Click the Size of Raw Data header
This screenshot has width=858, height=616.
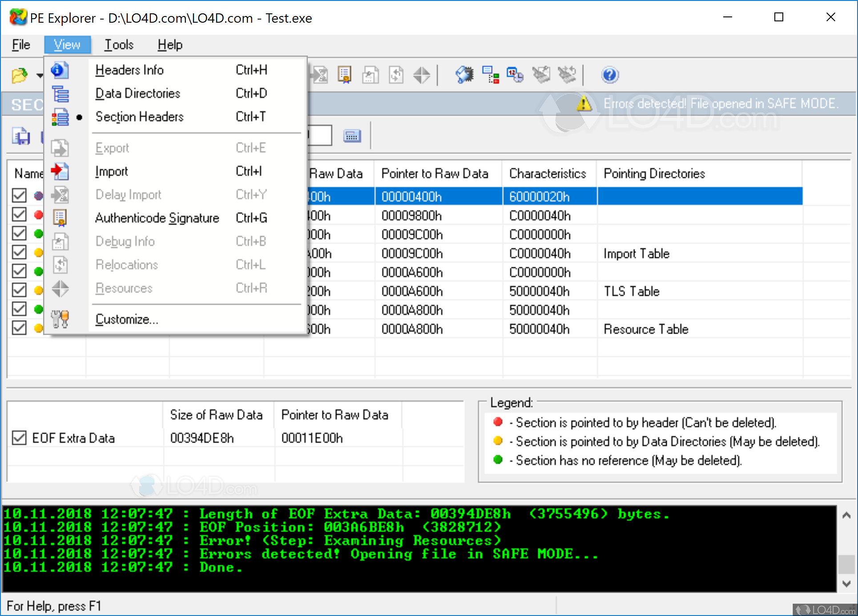[218, 415]
